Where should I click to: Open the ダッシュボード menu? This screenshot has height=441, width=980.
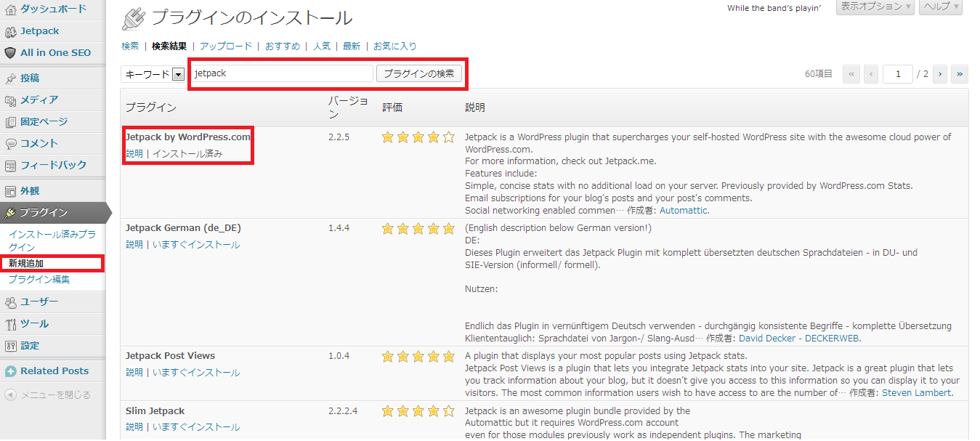coord(54,9)
